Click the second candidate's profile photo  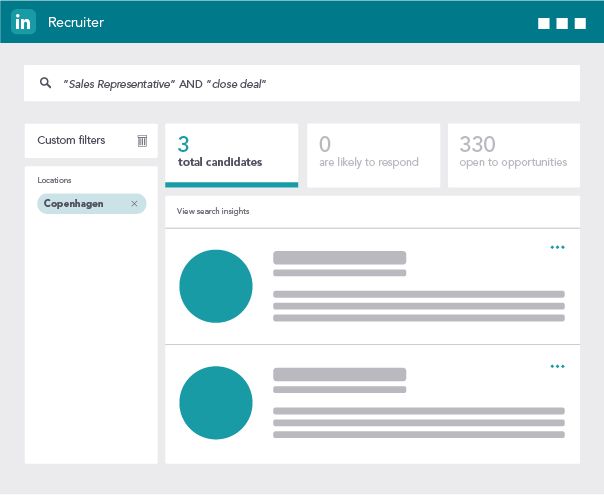[216, 403]
